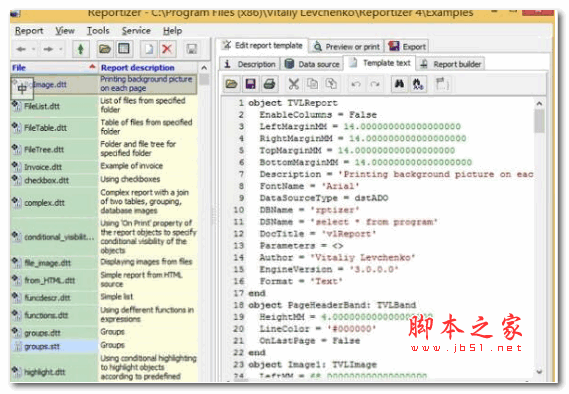
Task: Click line 1 object TVLReport
Action: click(293, 103)
